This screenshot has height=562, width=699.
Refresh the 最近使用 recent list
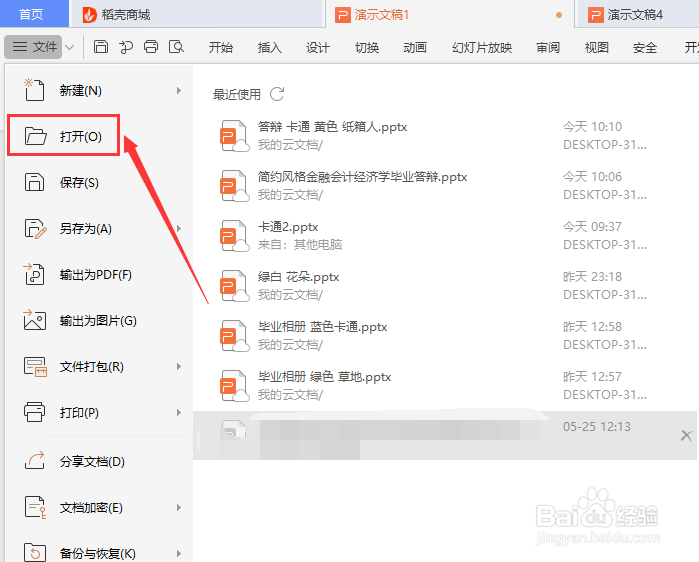click(277, 94)
